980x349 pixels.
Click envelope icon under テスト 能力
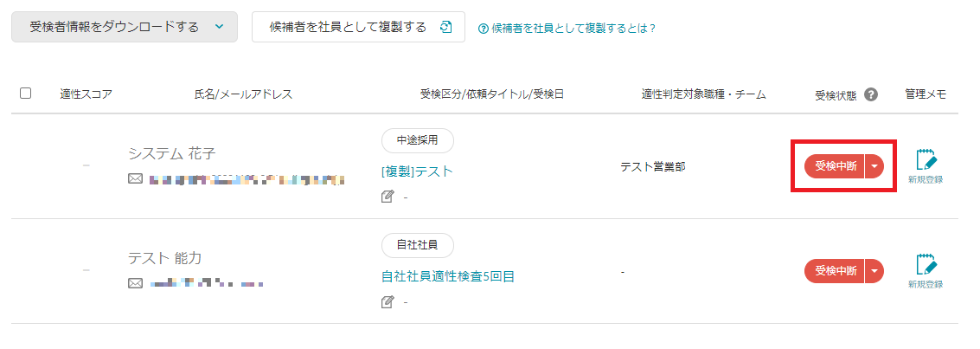click(135, 284)
